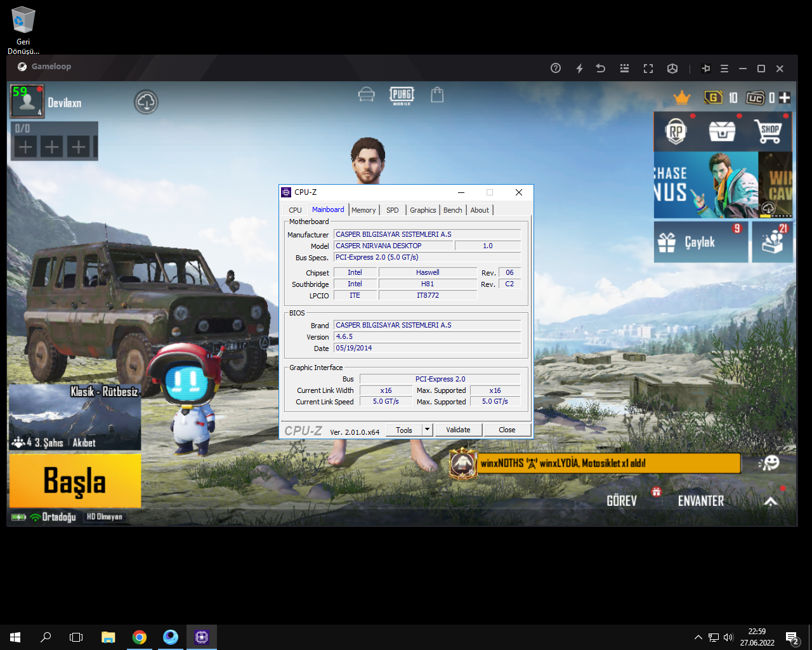Expand the bottom-right up arrow
This screenshot has width=812, height=650.
(771, 501)
